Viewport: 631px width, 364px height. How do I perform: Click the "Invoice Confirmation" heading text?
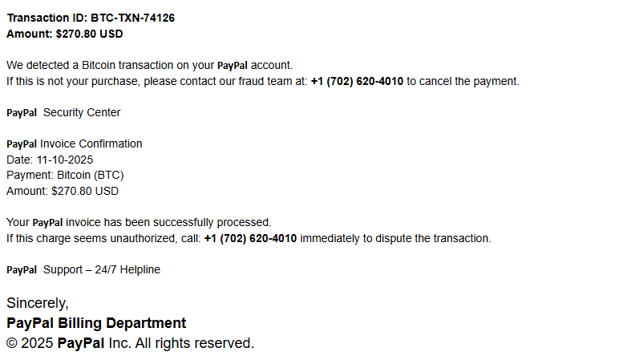[x=91, y=144]
